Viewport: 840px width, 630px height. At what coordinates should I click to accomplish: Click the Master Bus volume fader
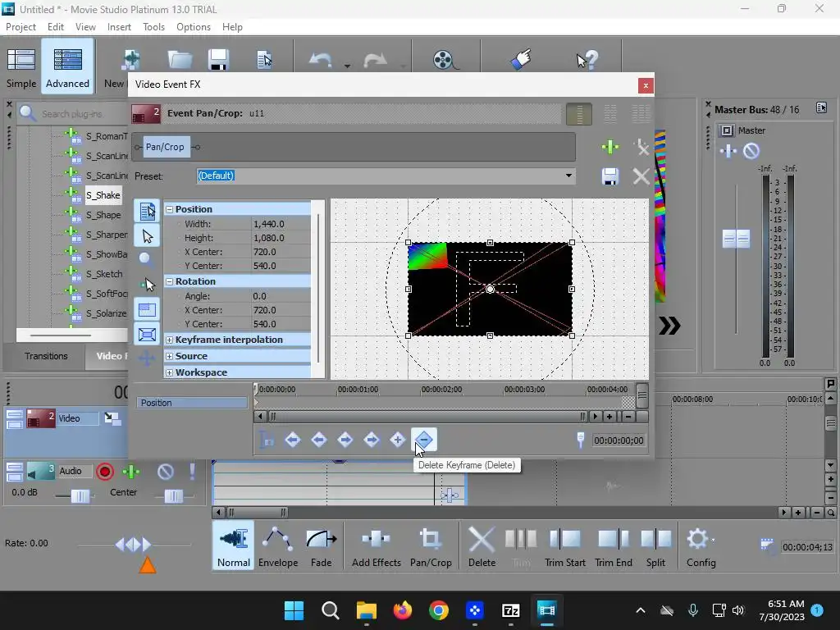tap(736, 239)
